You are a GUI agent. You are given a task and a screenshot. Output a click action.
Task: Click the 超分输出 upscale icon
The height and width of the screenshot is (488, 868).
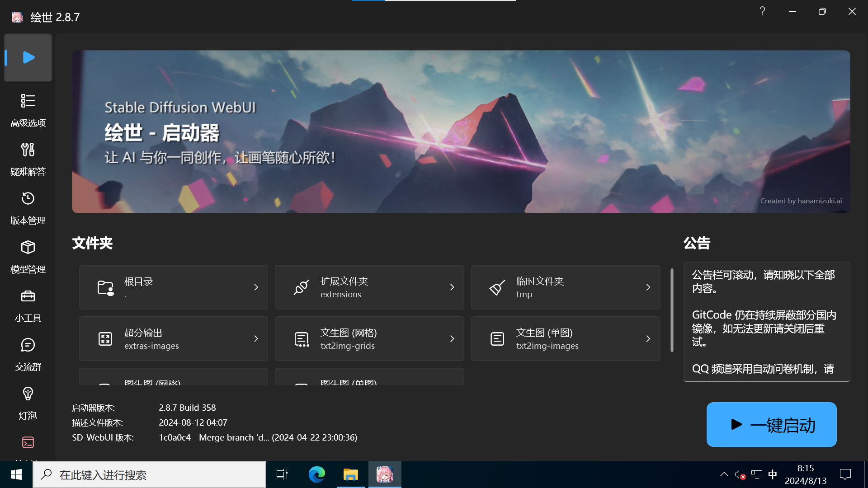point(105,339)
